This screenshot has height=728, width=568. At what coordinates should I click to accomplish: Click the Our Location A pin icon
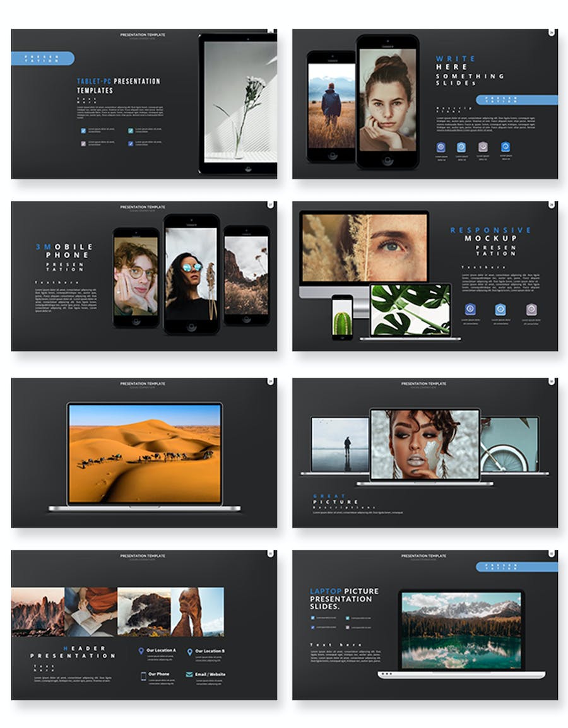tap(141, 651)
